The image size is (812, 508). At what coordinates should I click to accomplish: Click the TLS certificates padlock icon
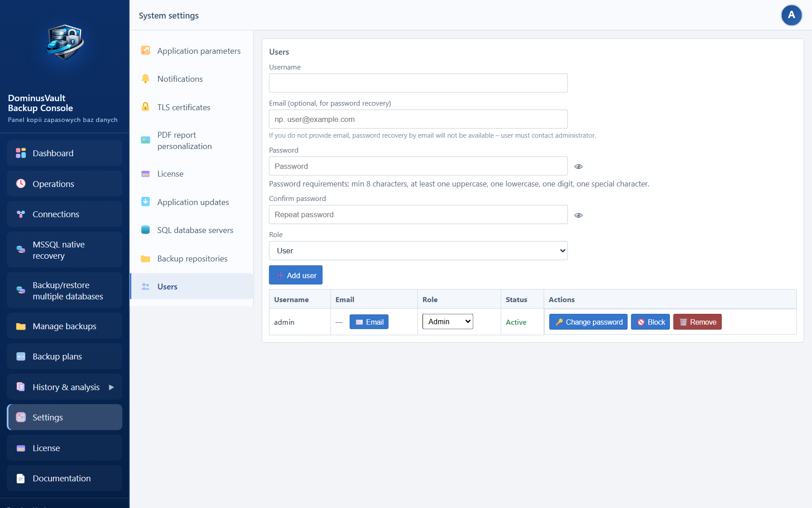145,107
